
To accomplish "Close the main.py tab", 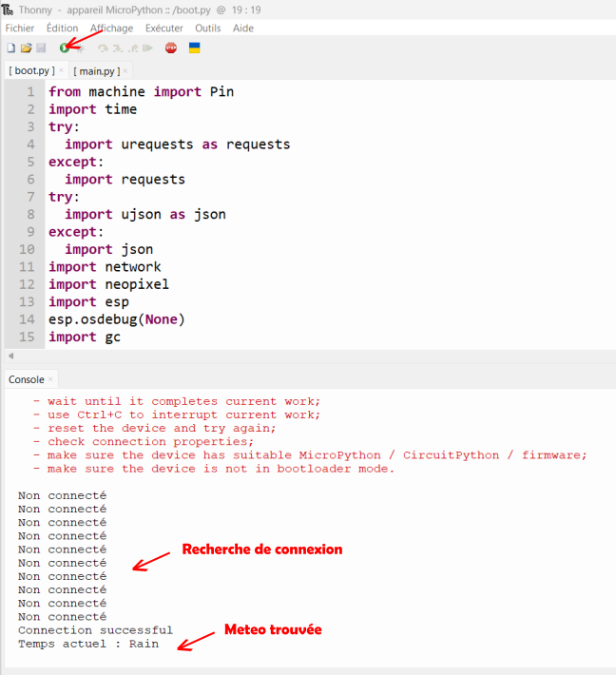I will coord(125,71).
